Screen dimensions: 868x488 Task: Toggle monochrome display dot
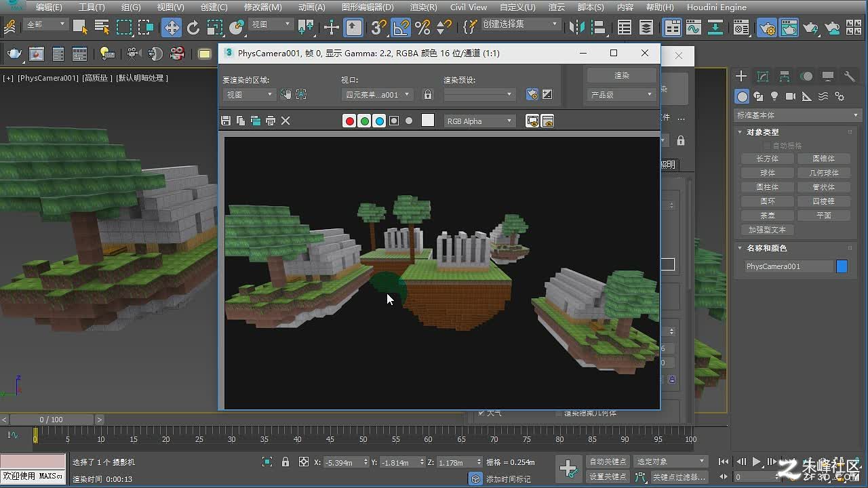pos(409,121)
